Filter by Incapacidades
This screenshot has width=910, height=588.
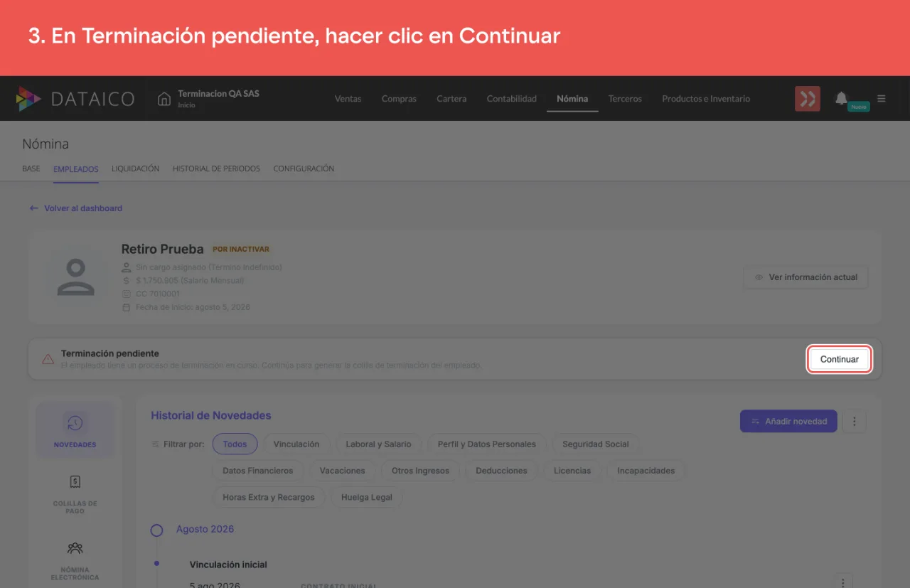pos(646,470)
